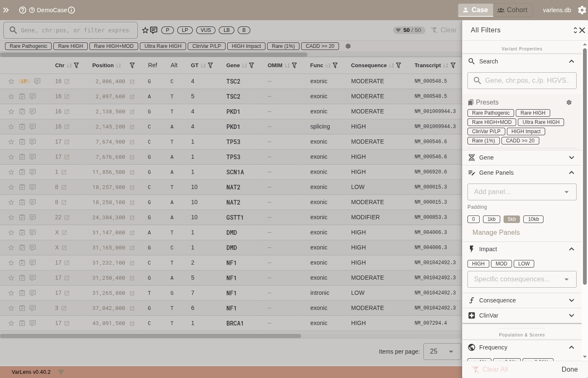Screen dimensions: 588x378
Task: Toggle the VUS classification filter chip
Action: point(206,30)
